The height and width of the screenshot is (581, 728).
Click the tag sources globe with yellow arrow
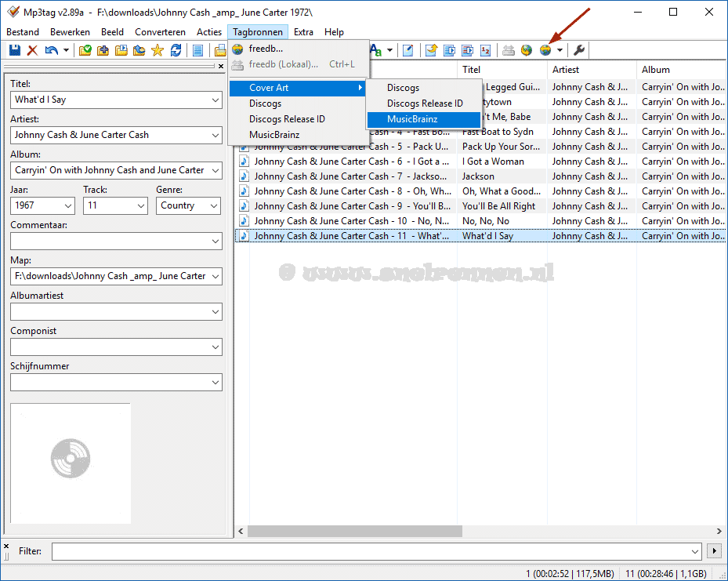[x=545, y=50]
